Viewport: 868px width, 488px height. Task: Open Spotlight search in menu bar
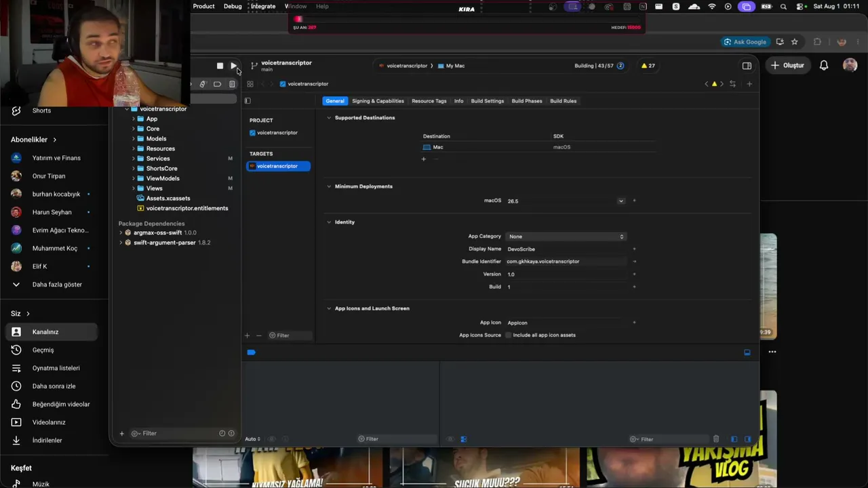pyautogui.click(x=783, y=7)
